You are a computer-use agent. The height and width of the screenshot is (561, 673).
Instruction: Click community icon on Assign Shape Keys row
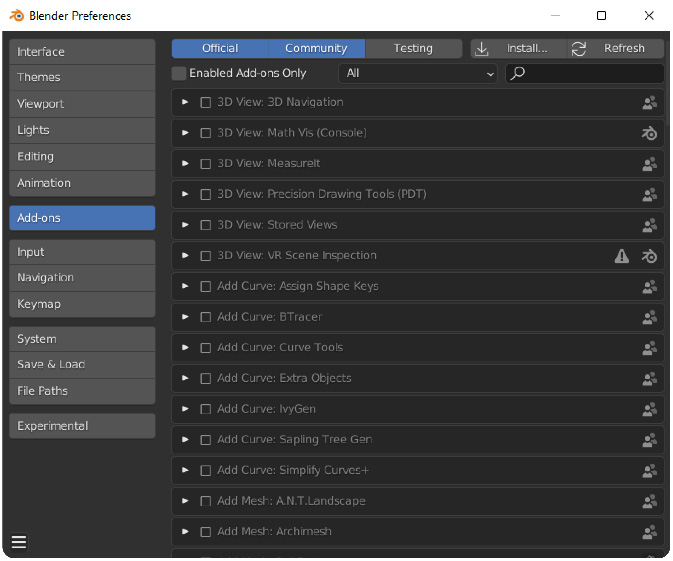pos(649,287)
